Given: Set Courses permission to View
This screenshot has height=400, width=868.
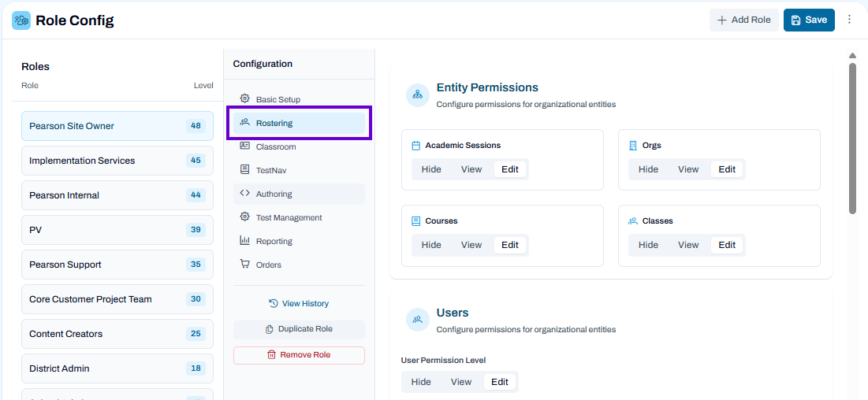Looking at the screenshot, I should tap(471, 245).
